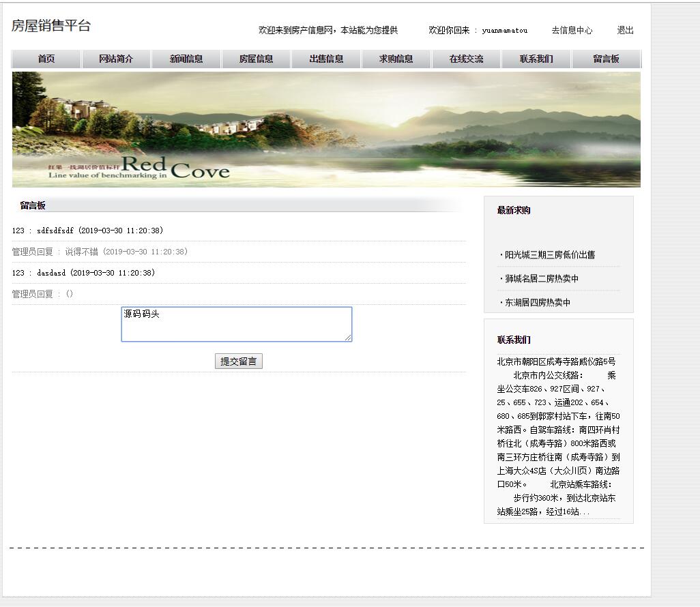Image resolution: width=700 pixels, height=607 pixels.
Task: Open the 联系我们 navigation tab
Action: pos(537,59)
